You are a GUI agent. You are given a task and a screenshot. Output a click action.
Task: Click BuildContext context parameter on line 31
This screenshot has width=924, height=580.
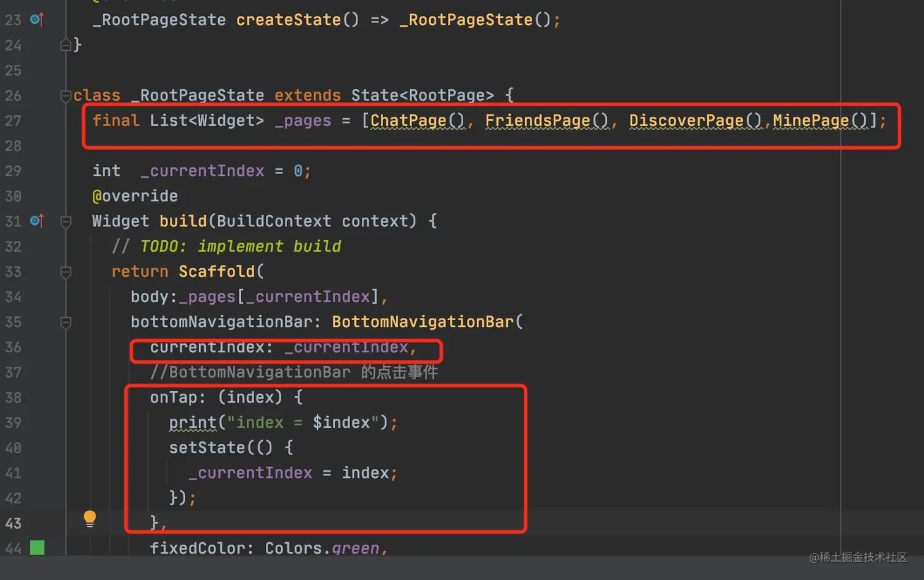tap(317, 221)
